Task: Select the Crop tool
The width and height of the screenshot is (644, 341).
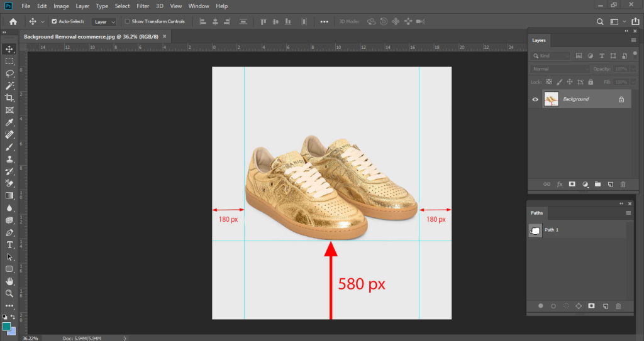Action: coord(9,98)
